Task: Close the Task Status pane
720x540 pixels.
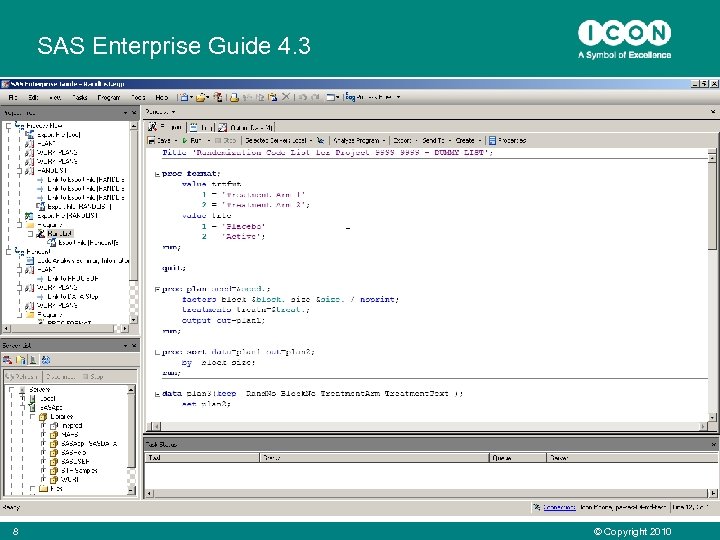Action: pyautogui.click(x=713, y=444)
